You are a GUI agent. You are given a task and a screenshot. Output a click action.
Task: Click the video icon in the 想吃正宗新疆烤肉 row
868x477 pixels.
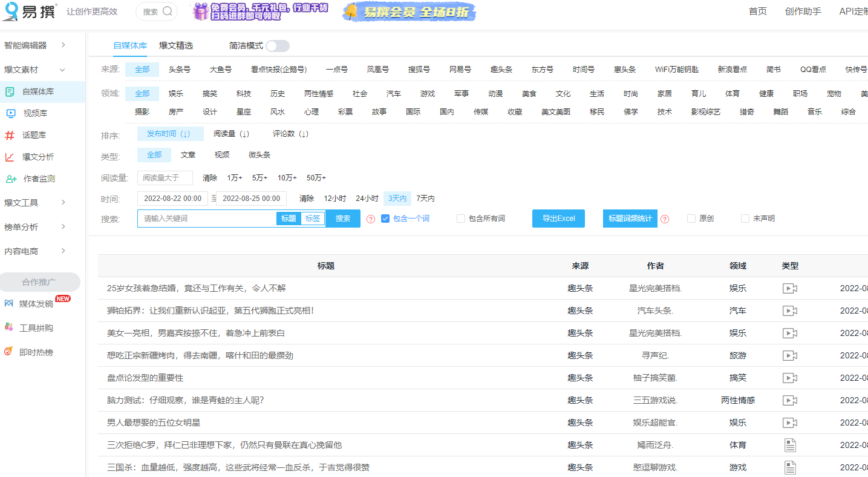(790, 355)
